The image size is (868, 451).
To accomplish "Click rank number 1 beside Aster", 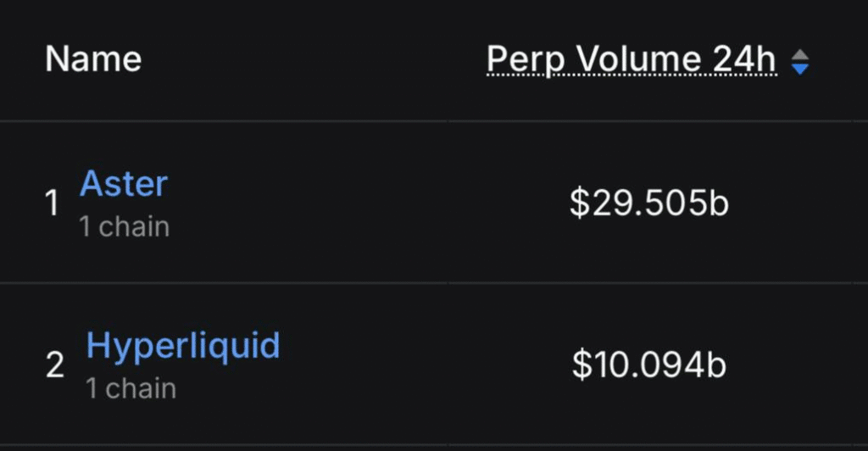I will (x=53, y=204).
